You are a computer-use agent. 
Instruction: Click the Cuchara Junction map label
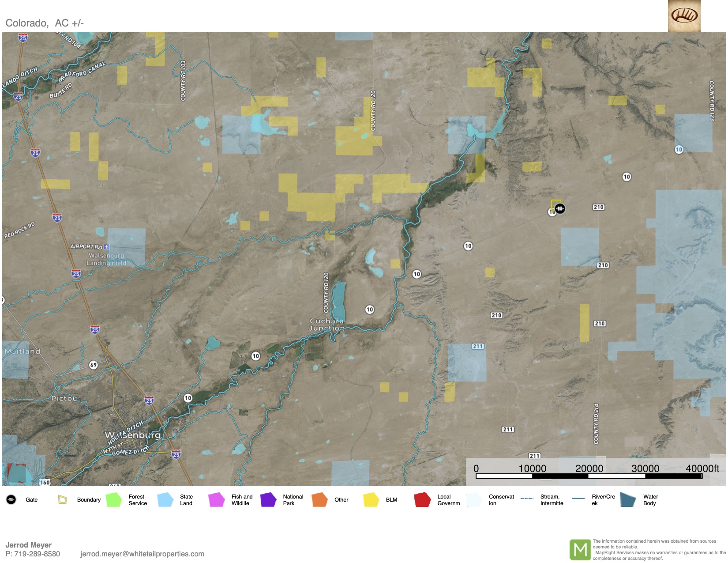(326, 325)
